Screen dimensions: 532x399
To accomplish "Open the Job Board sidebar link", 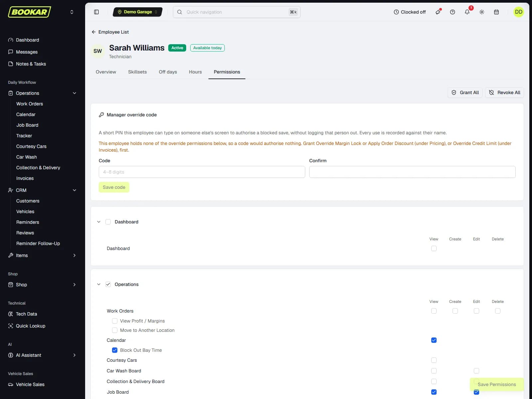I will click(x=27, y=125).
